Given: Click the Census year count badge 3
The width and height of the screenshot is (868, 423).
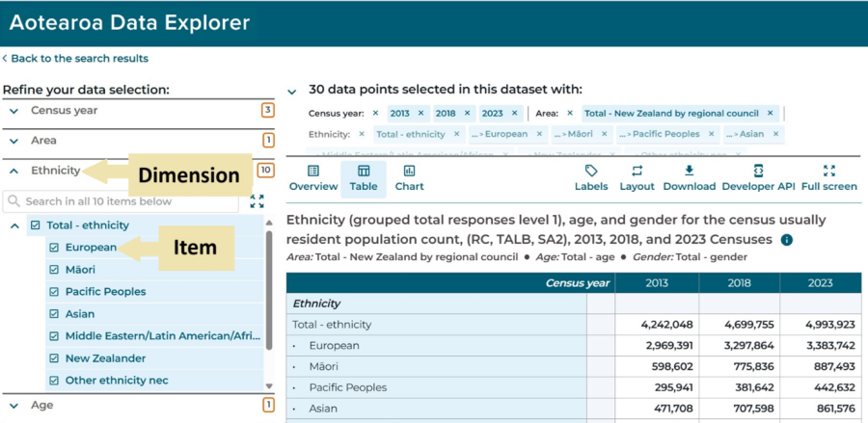Looking at the screenshot, I should coord(268,111).
